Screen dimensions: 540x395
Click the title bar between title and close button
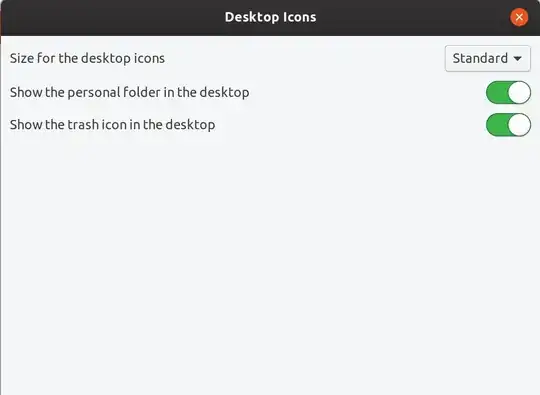click(x=413, y=17)
